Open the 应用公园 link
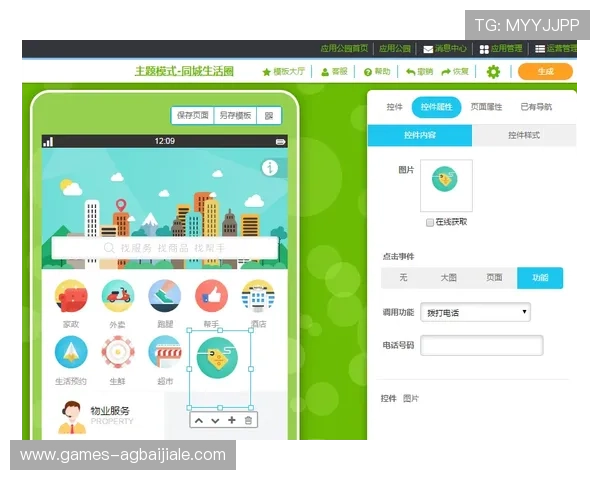This screenshot has width=600, height=480. point(395,49)
